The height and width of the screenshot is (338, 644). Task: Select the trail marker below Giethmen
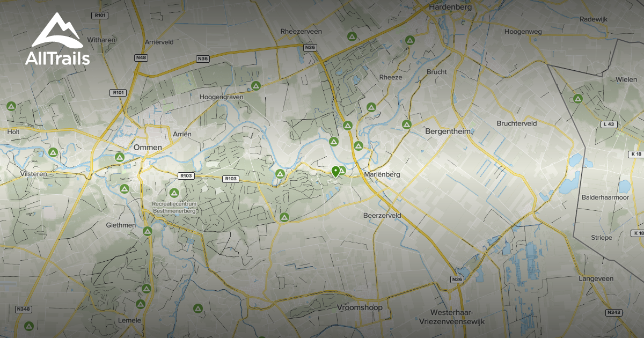tap(148, 230)
